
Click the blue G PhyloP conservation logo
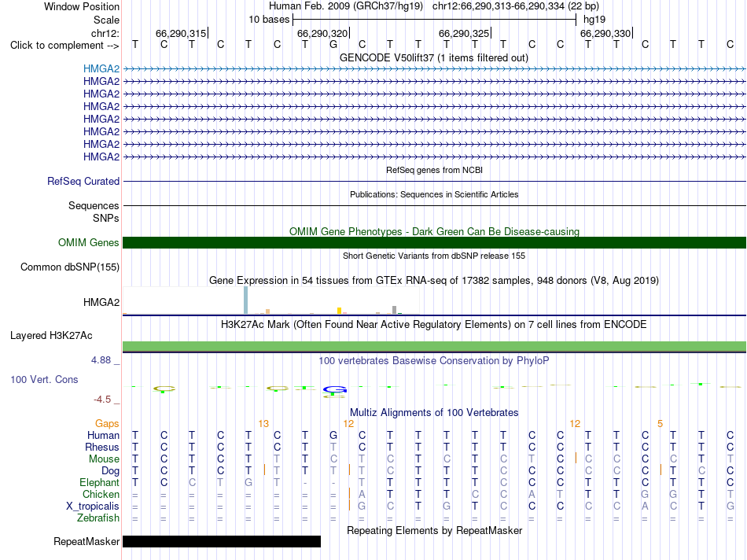334,391
